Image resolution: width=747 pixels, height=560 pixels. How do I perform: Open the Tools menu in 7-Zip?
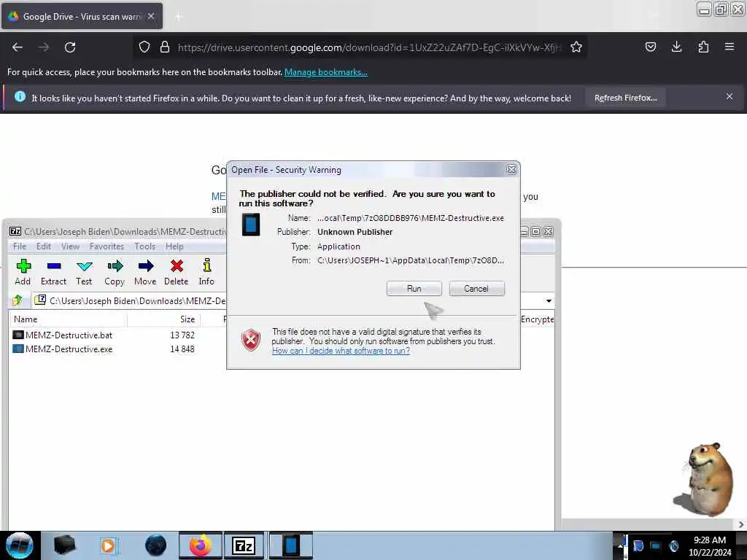pos(145,246)
